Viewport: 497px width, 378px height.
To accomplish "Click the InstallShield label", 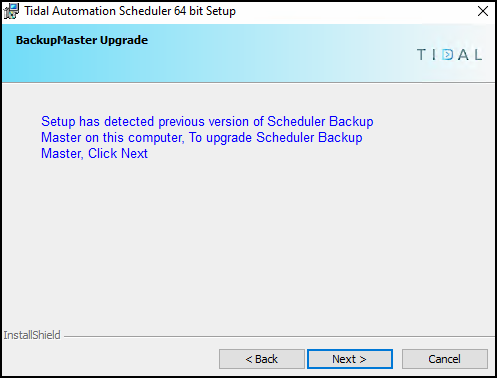I will [32, 335].
